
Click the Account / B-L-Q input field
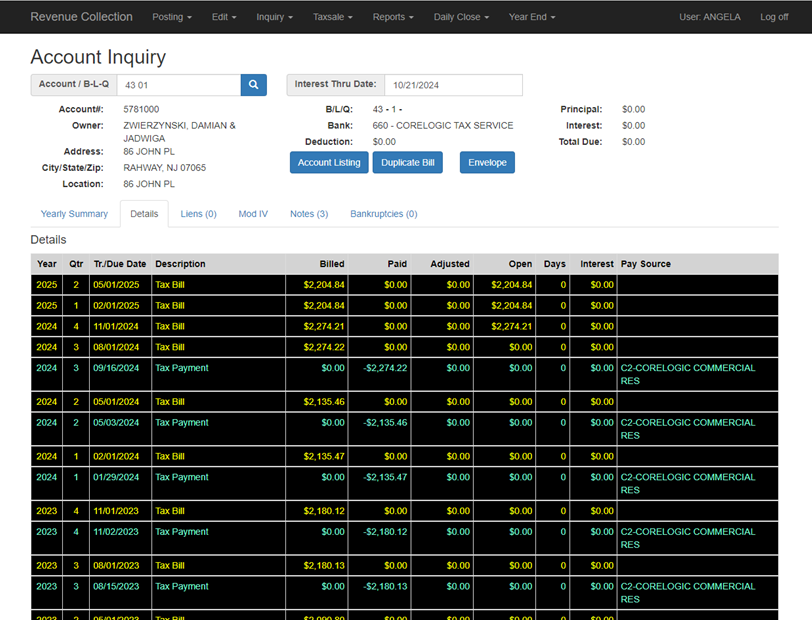click(179, 85)
